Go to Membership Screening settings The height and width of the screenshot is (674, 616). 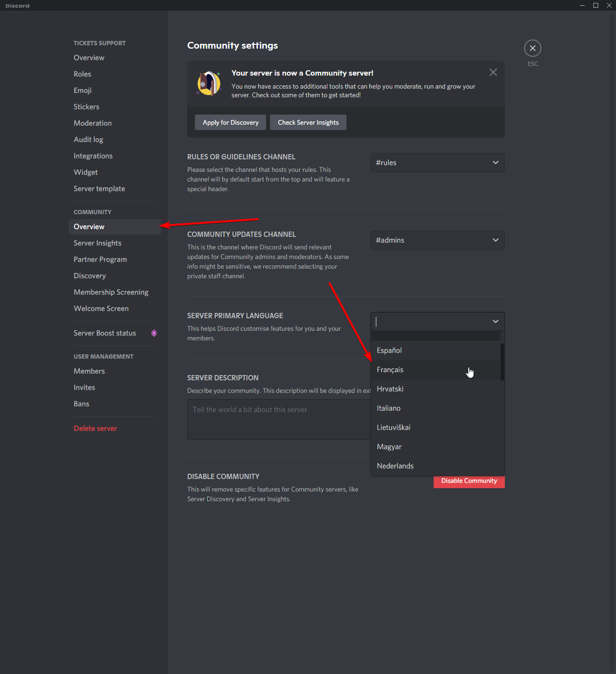click(x=111, y=292)
